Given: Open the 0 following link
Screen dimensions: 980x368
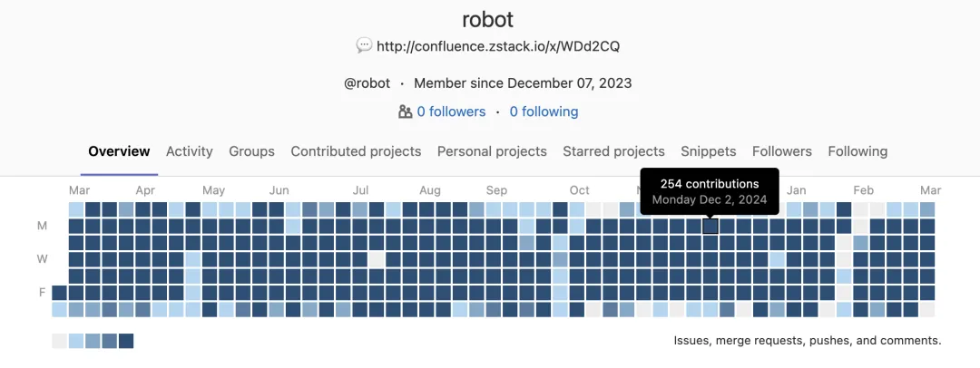Looking at the screenshot, I should tap(544, 111).
